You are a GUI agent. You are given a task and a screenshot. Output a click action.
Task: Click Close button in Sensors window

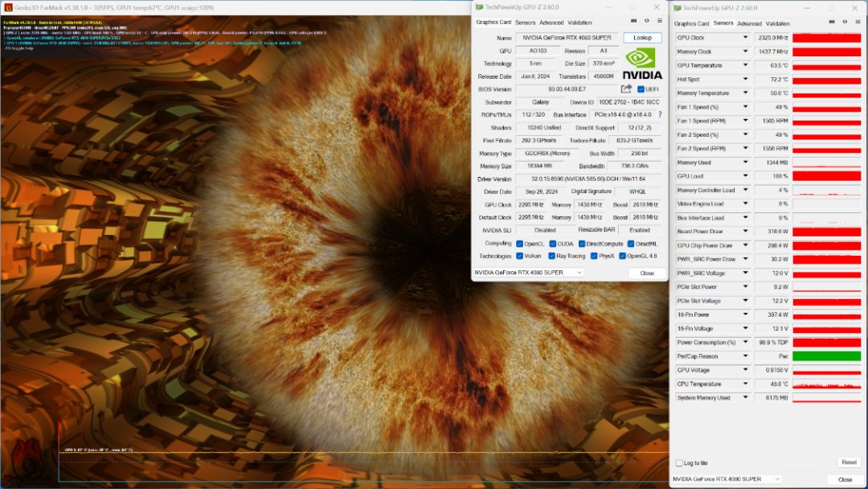(x=845, y=479)
